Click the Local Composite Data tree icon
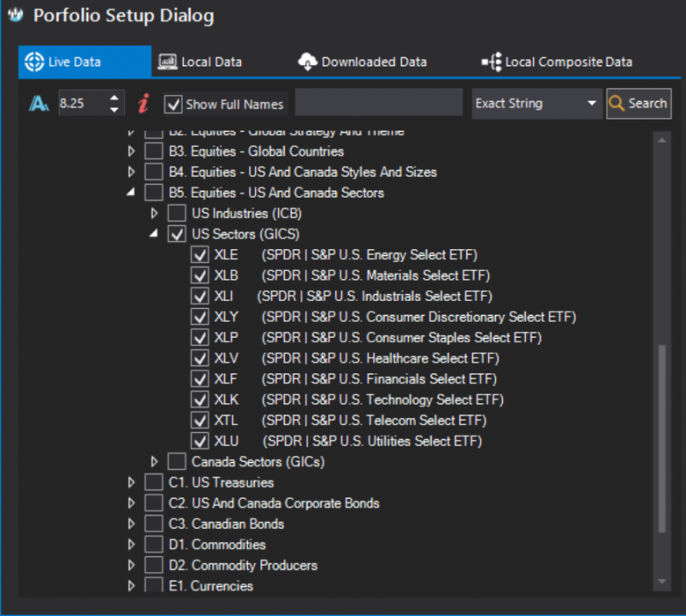Image resolution: width=686 pixels, height=616 pixels. pos(491,62)
